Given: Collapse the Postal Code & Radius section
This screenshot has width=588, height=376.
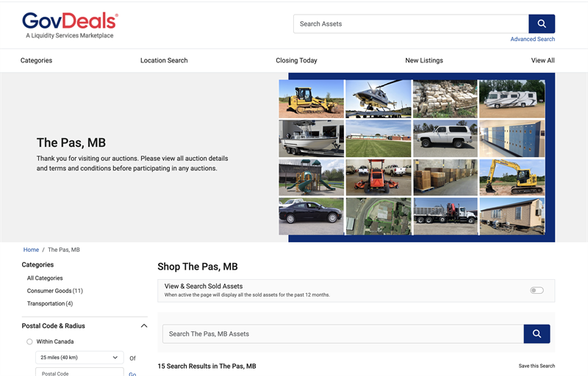Looking at the screenshot, I should (144, 326).
